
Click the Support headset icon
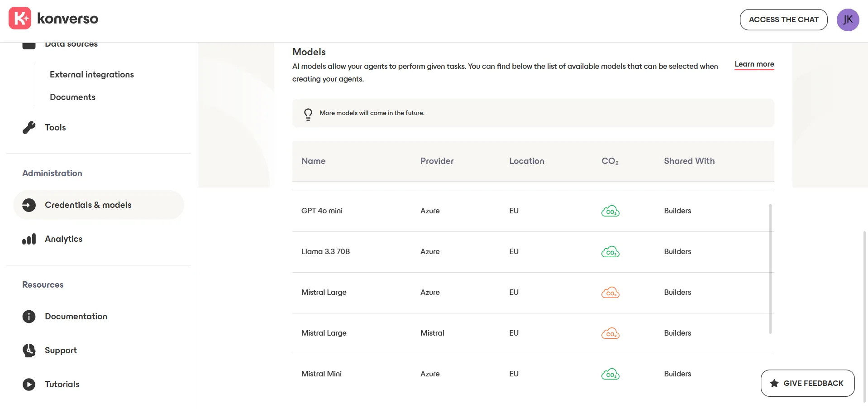click(29, 351)
